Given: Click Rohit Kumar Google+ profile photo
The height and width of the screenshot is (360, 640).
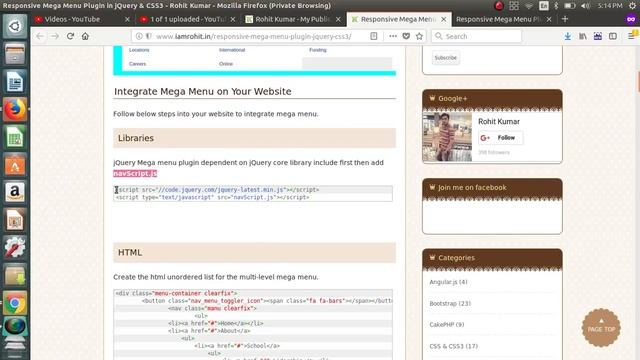Looking at the screenshot, I should 447,137.
